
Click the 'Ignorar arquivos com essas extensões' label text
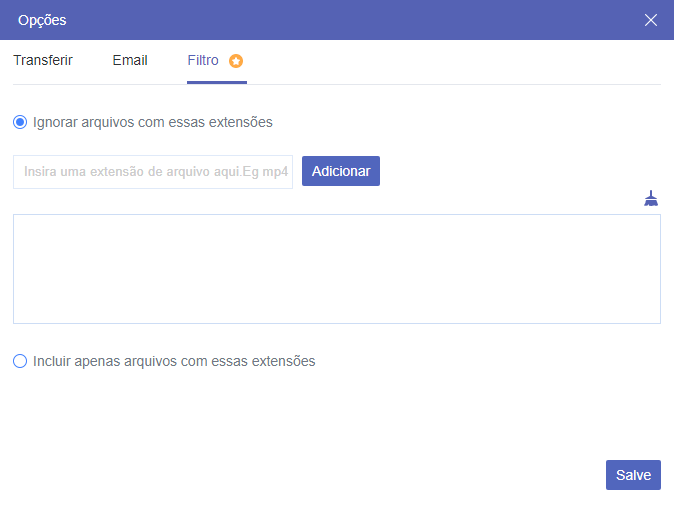[x=152, y=122]
